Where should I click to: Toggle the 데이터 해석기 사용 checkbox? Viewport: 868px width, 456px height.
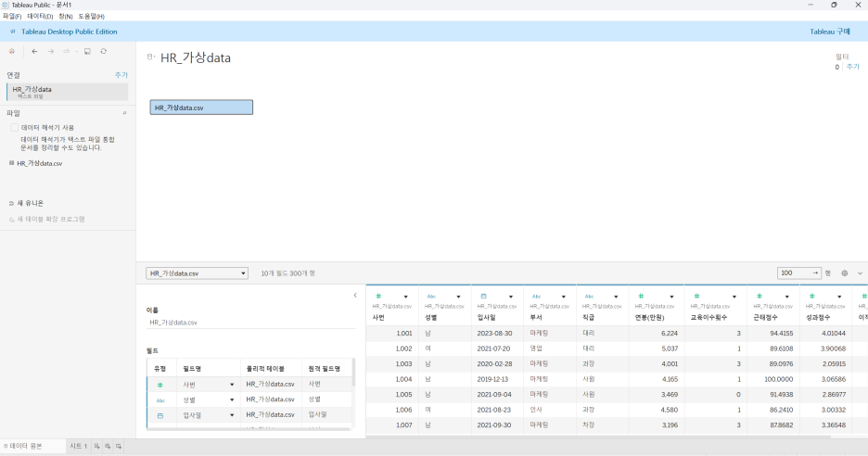15,127
